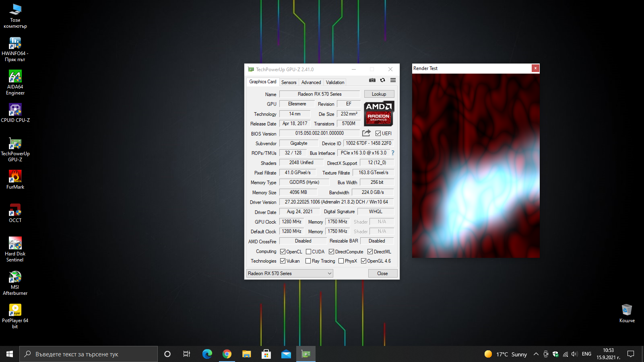Toggle the OpenGL 4.6 checkbox
The image size is (644, 362).
pos(363,261)
